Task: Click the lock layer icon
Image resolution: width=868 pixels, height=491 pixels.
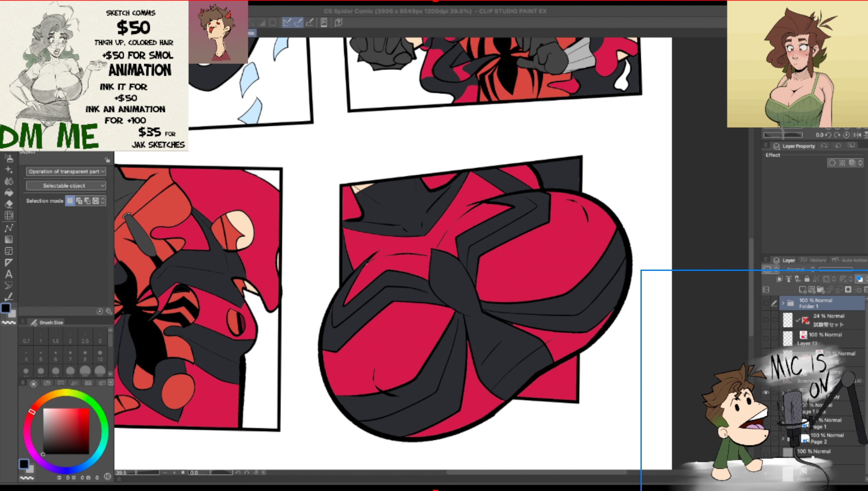Action: coord(807,279)
